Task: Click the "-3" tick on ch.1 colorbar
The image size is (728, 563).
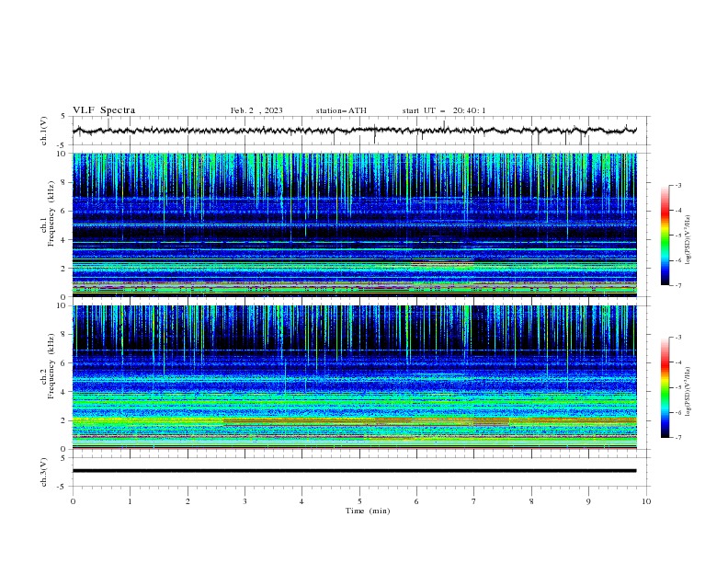Action: (677, 185)
